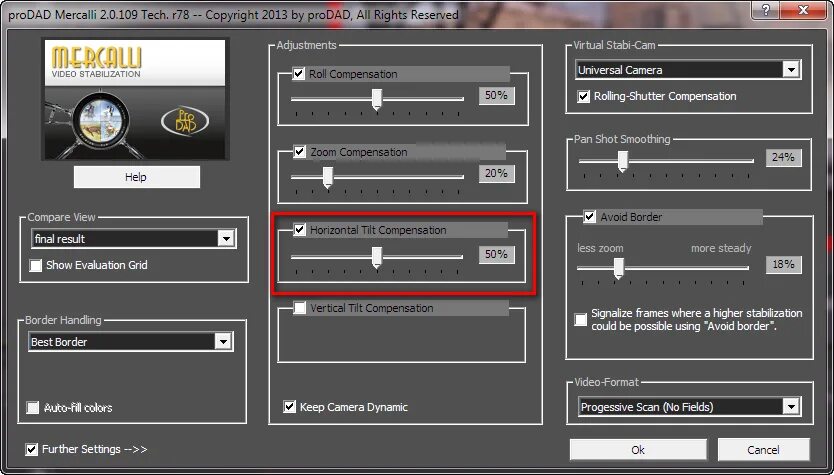This screenshot has width=834, height=475.
Task: Click the Roll Compensation slider handle
Action: [377, 99]
